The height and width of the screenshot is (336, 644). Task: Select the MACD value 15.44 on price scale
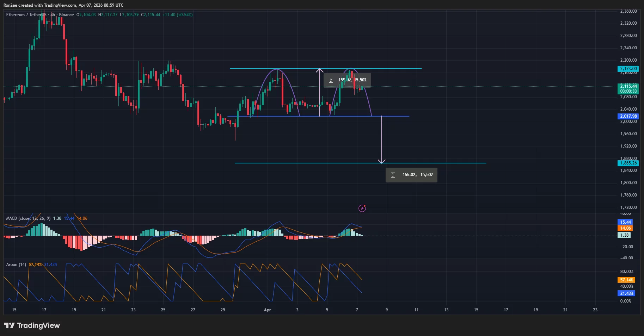(625, 222)
